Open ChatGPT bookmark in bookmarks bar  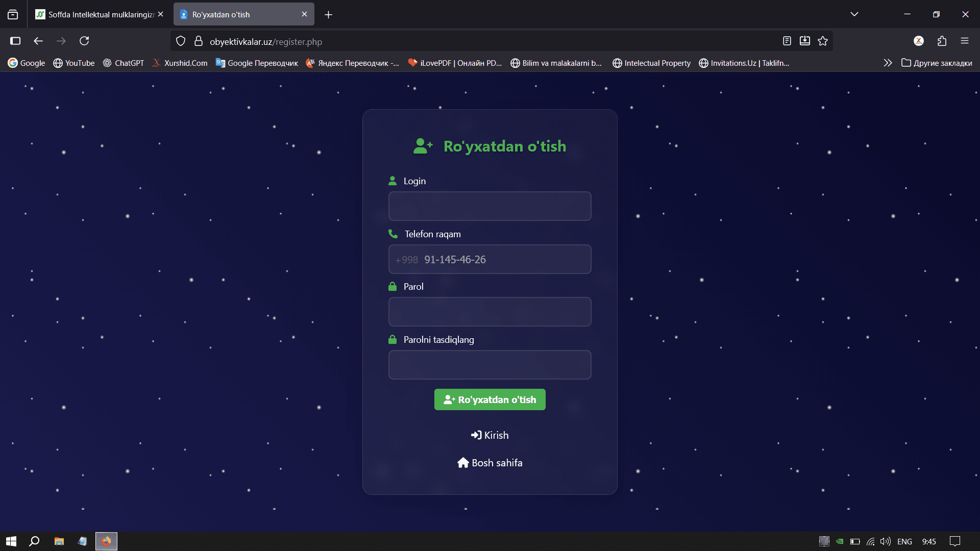pyautogui.click(x=124, y=63)
